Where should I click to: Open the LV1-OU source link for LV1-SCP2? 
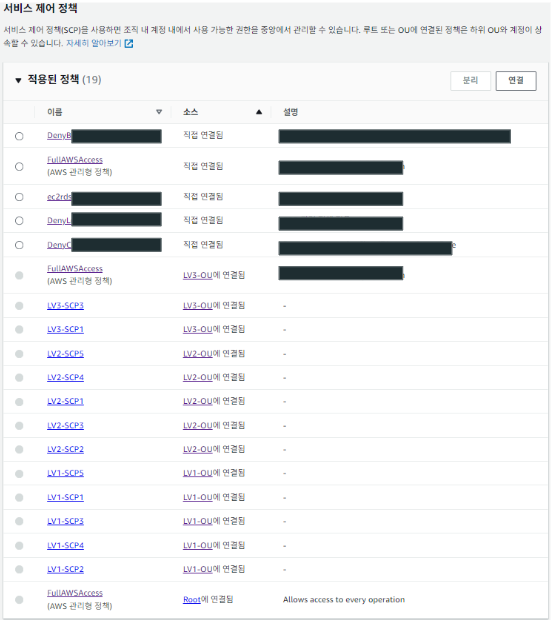198,569
